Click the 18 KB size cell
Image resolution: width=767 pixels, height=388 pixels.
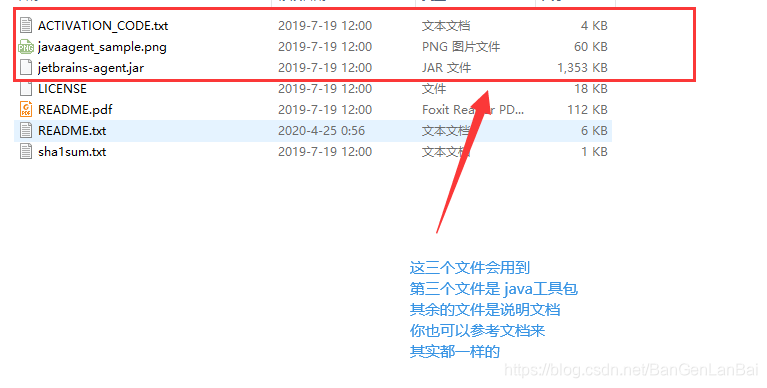pos(590,89)
